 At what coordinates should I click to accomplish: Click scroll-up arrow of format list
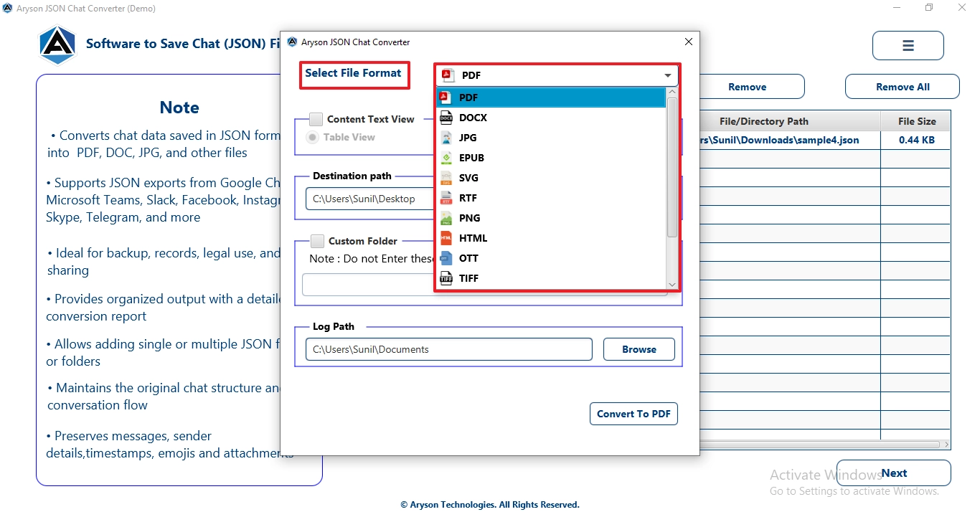pyautogui.click(x=672, y=92)
